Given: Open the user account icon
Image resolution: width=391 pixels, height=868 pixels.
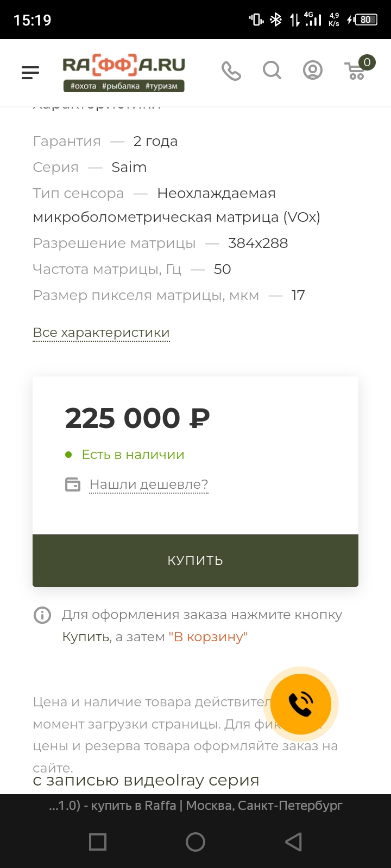Looking at the screenshot, I should click(312, 70).
